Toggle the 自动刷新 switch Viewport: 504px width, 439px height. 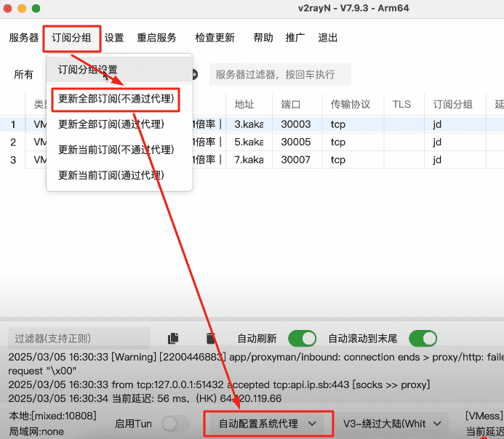(302, 339)
